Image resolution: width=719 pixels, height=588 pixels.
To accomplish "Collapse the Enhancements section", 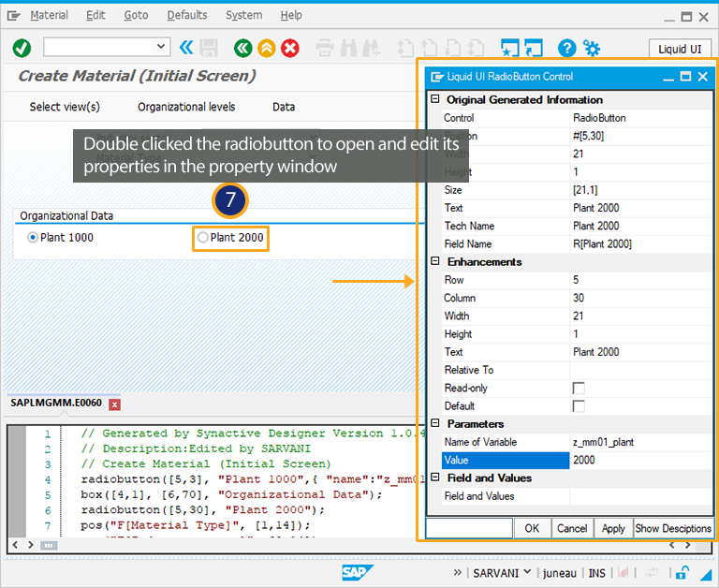I will tap(435, 261).
